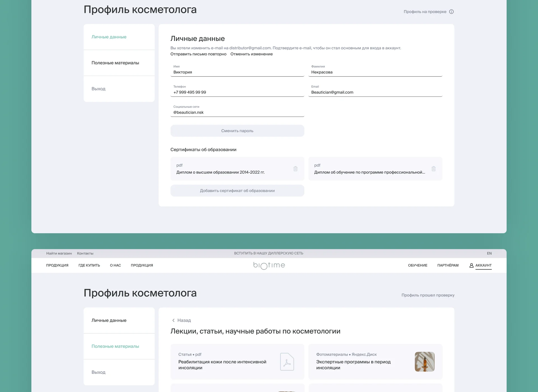Viewport: 538px width, 392px height.
Task: Click the 'Сменить пароль' button
Action: coord(237,131)
